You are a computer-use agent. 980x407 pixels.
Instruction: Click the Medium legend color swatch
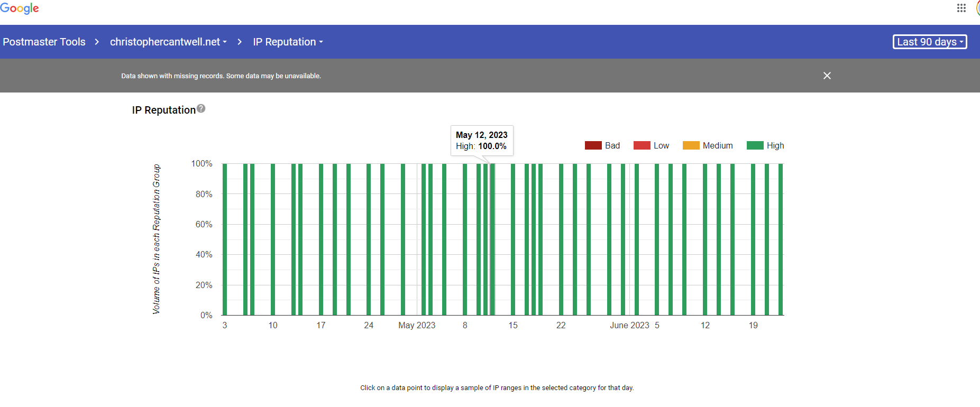pos(691,145)
